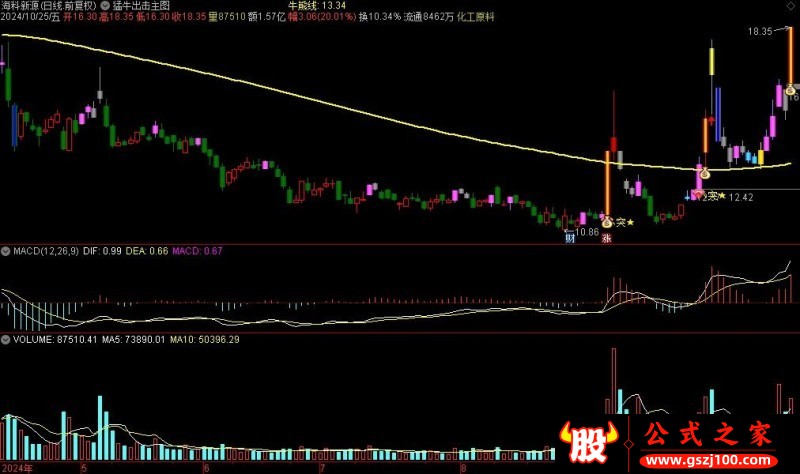Image resolution: width=800 pixels, height=474 pixels.
Task: Click the yellow star after lower 突
Action: coord(631,222)
